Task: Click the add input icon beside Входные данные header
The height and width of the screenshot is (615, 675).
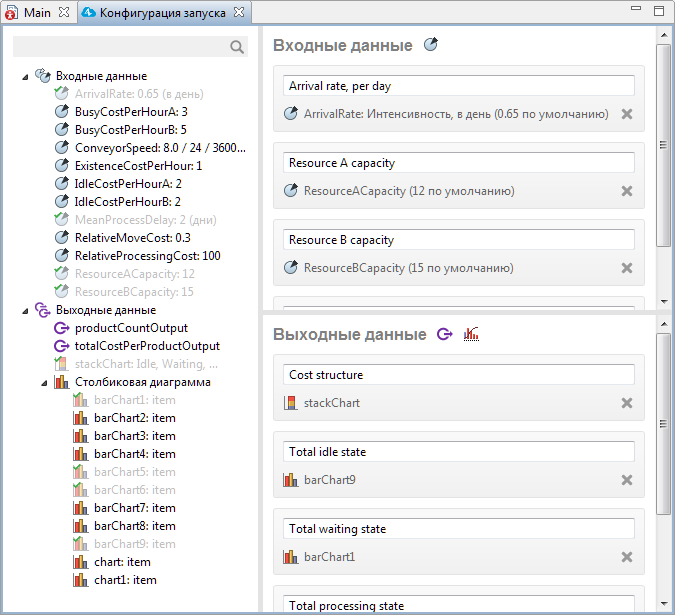Action: tap(430, 44)
